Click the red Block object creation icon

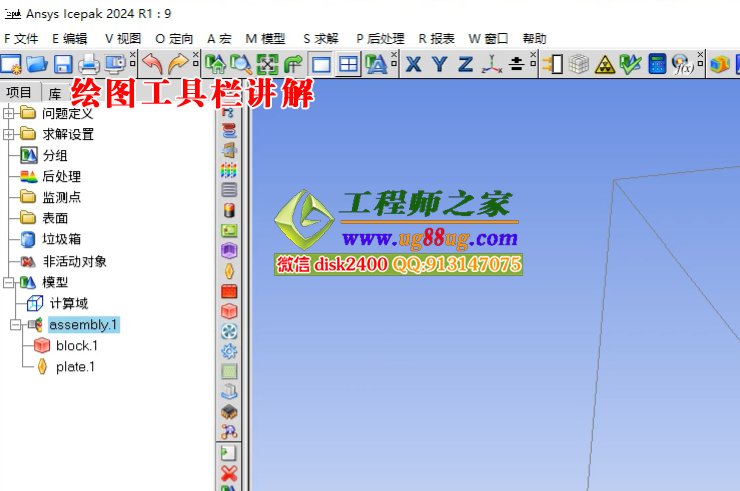(x=229, y=311)
